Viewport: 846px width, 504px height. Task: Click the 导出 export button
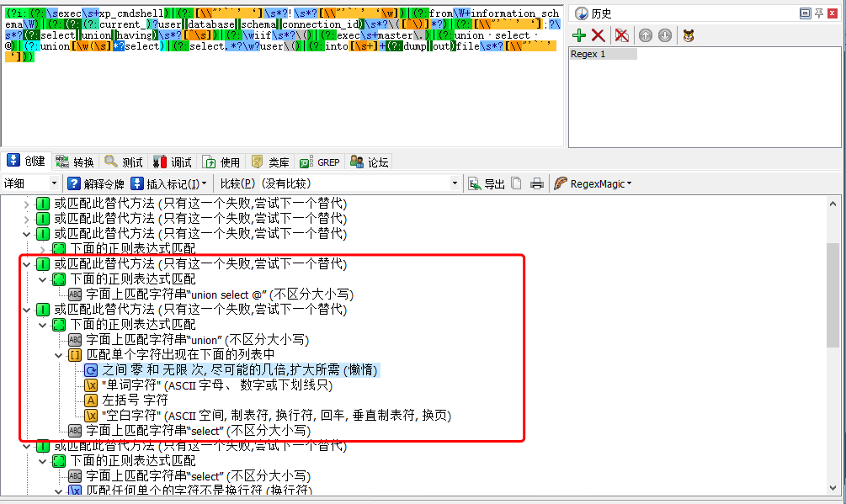click(x=487, y=183)
